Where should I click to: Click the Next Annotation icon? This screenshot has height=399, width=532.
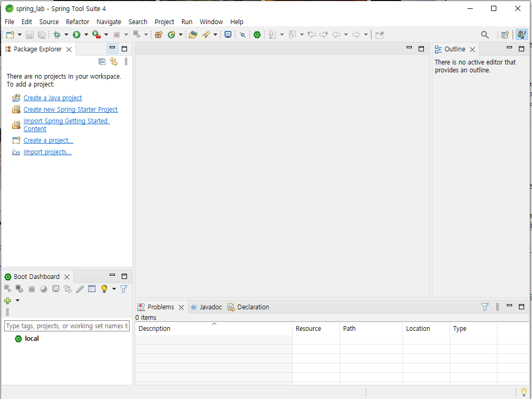(272, 35)
